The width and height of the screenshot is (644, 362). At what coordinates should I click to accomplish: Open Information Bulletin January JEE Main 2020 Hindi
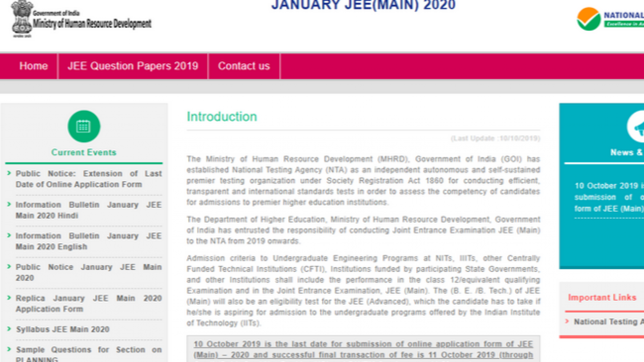click(89, 210)
